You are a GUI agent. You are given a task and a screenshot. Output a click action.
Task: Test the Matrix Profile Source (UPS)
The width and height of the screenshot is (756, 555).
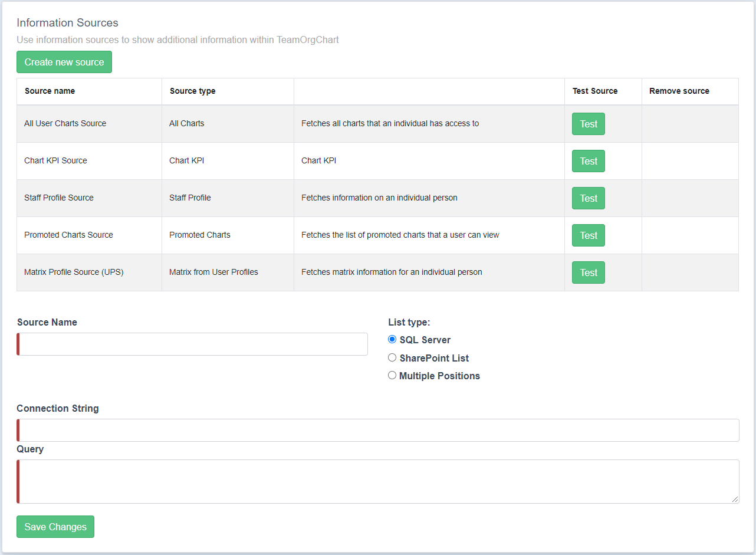[588, 272]
